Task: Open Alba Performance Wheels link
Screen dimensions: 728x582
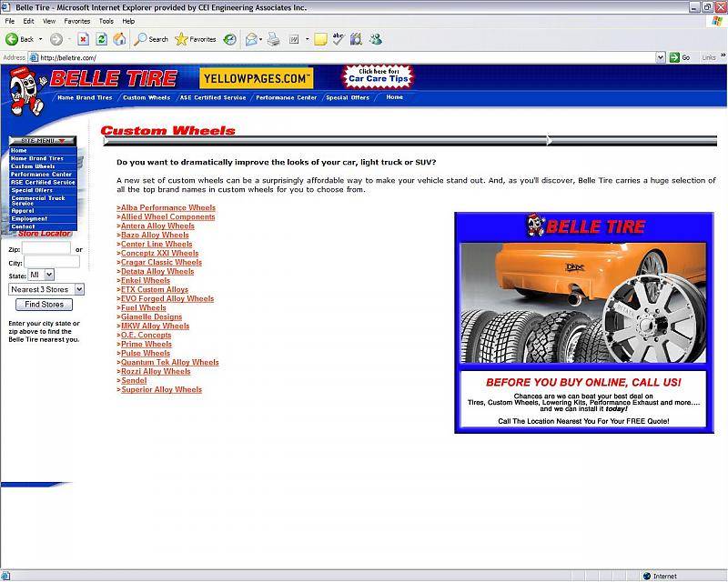Action: [x=168, y=207]
